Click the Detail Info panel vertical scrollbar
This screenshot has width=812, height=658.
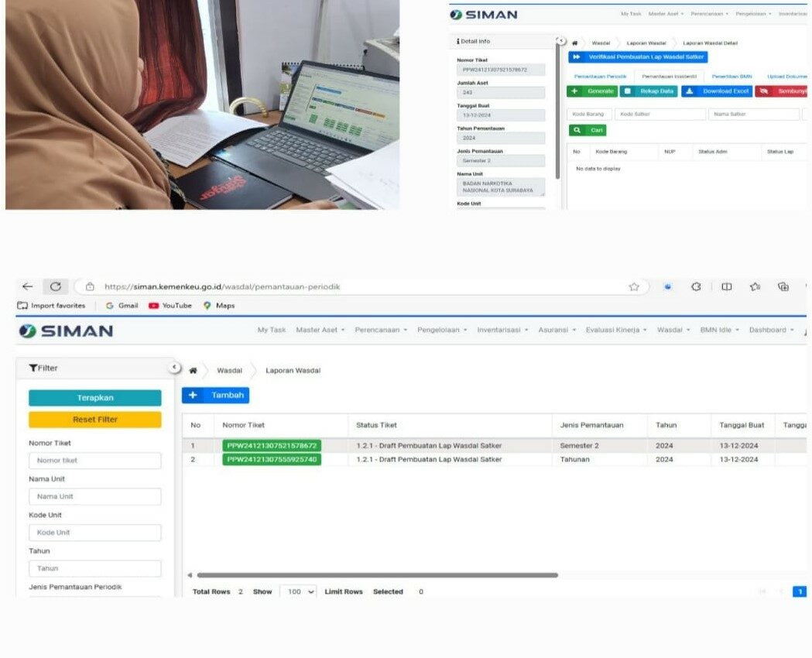click(x=558, y=111)
